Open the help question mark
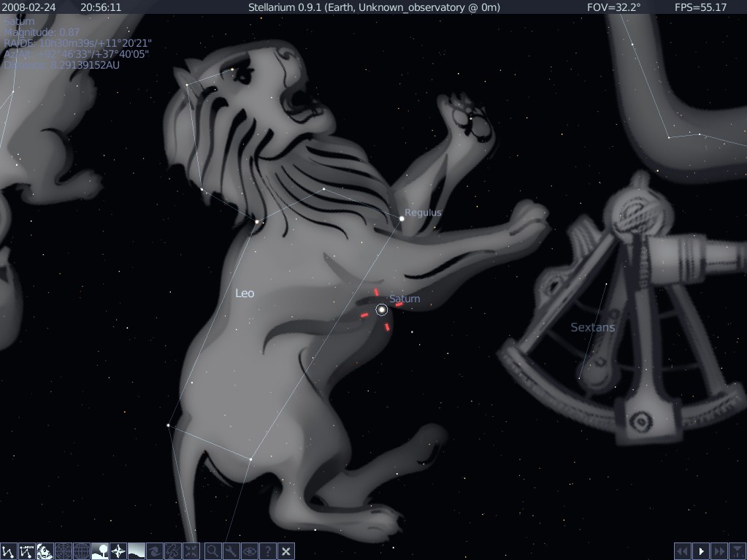The width and height of the screenshot is (747, 560). [267, 551]
